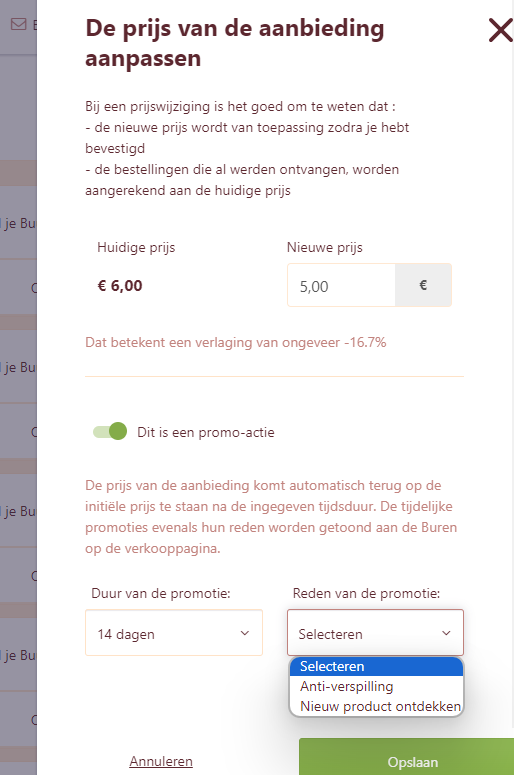The image size is (514, 775).
Task: Click the Annuleren link
Action: tap(161, 761)
